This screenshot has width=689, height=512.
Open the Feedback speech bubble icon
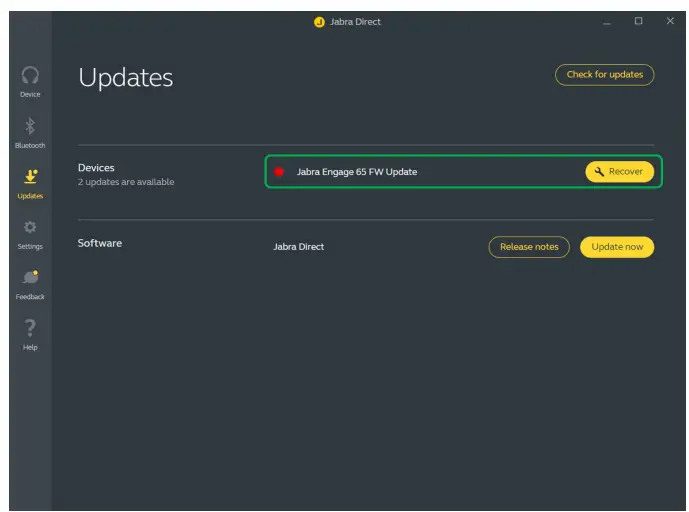pos(30,277)
